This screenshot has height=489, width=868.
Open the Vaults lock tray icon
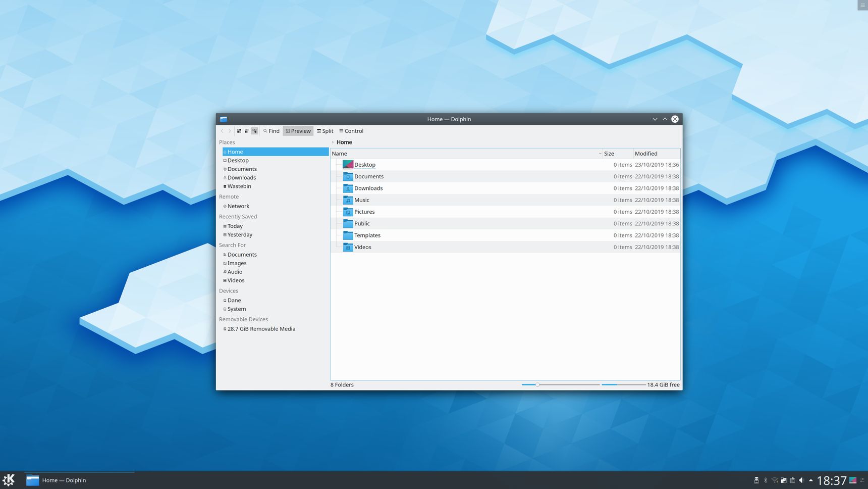click(x=784, y=480)
